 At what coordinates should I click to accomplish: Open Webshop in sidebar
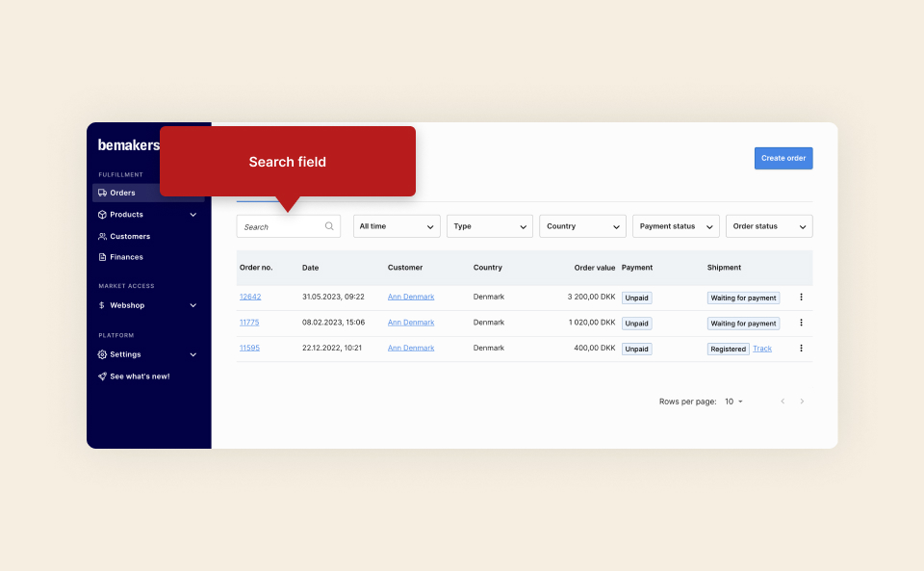click(127, 305)
